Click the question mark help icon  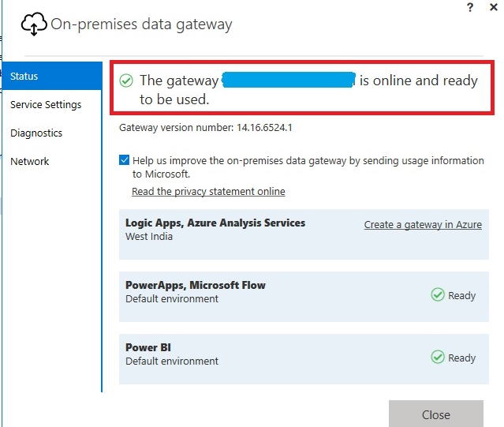(470, 6)
